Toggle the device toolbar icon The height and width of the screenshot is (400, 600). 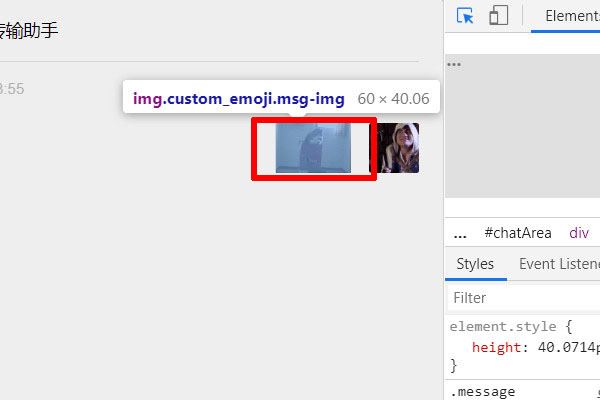click(x=498, y=16)
